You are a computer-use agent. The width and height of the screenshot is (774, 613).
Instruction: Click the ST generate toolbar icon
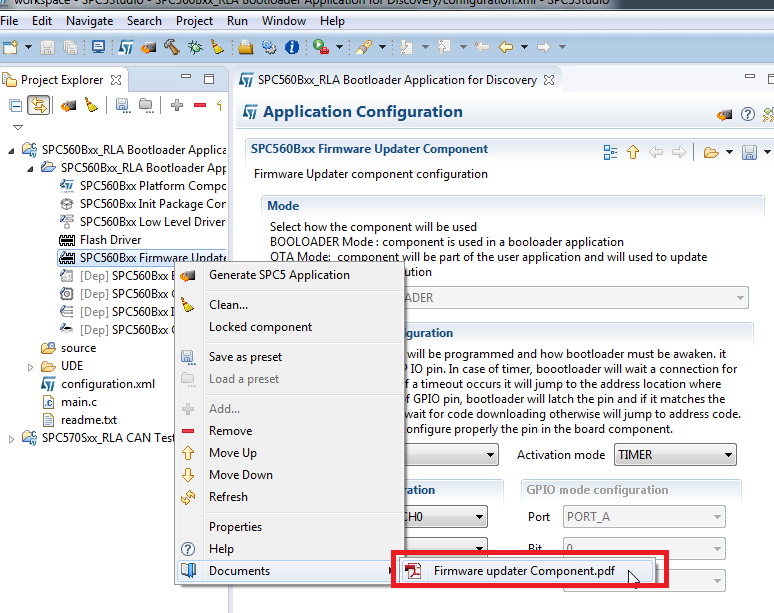point(126,47)
